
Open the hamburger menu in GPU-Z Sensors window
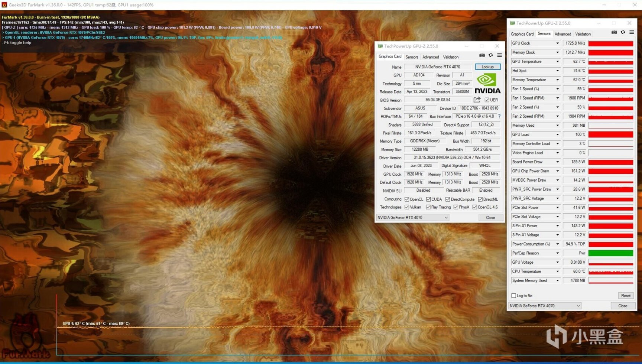coord(632,32)
